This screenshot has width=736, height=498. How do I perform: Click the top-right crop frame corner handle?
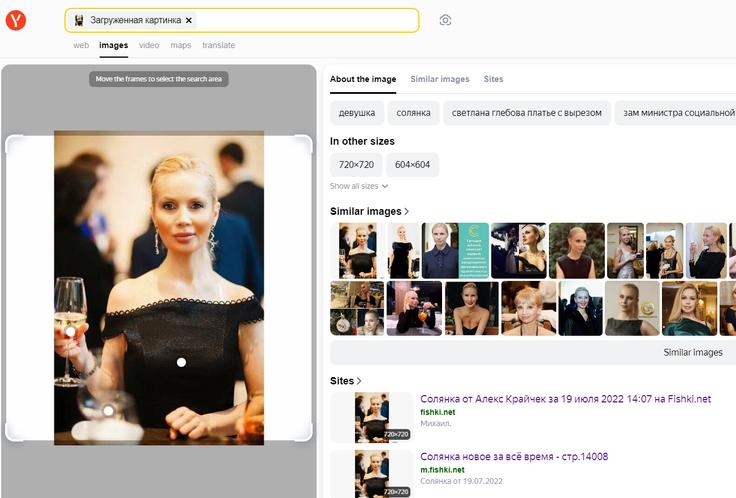click(306, 142)
